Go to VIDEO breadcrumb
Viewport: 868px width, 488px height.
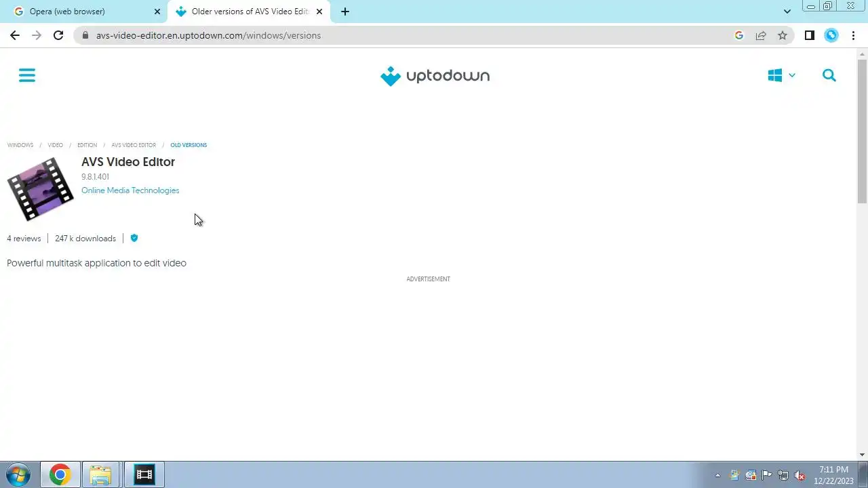(x=56, y=145)
